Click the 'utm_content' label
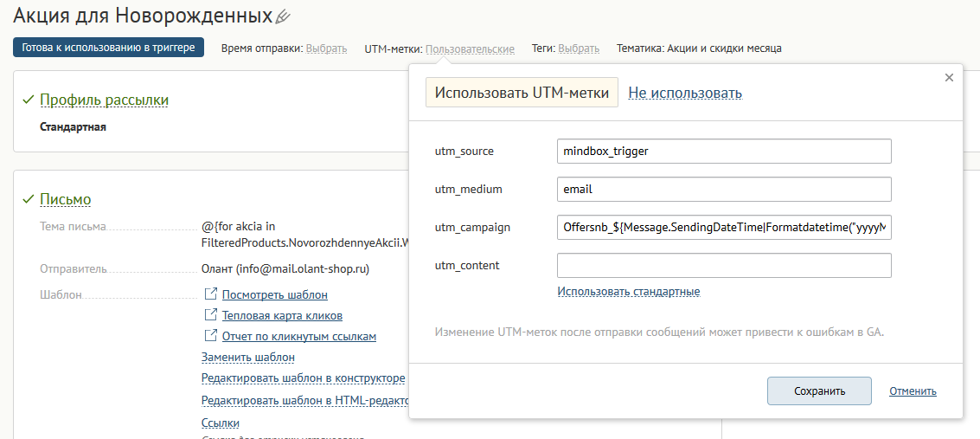 pyautogui.click(x=467, y=265)
